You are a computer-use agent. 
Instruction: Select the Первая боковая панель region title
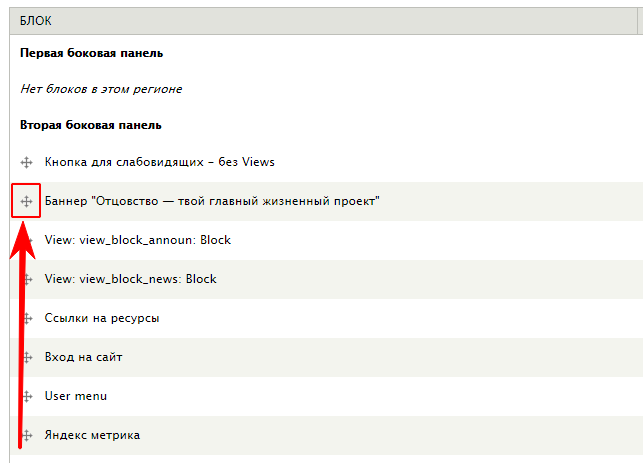(x=91, y=53)
